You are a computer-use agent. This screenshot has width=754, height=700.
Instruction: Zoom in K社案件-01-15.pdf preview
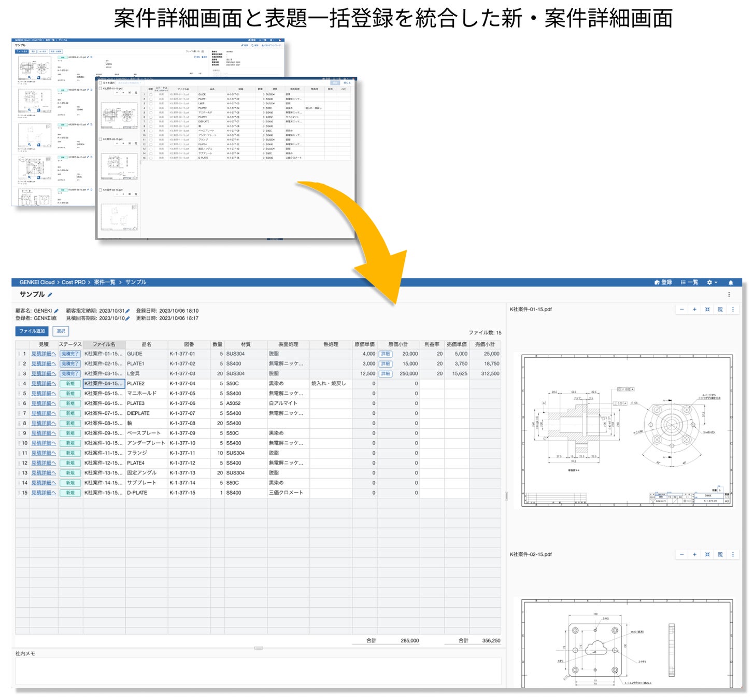[x=694, y=310]
